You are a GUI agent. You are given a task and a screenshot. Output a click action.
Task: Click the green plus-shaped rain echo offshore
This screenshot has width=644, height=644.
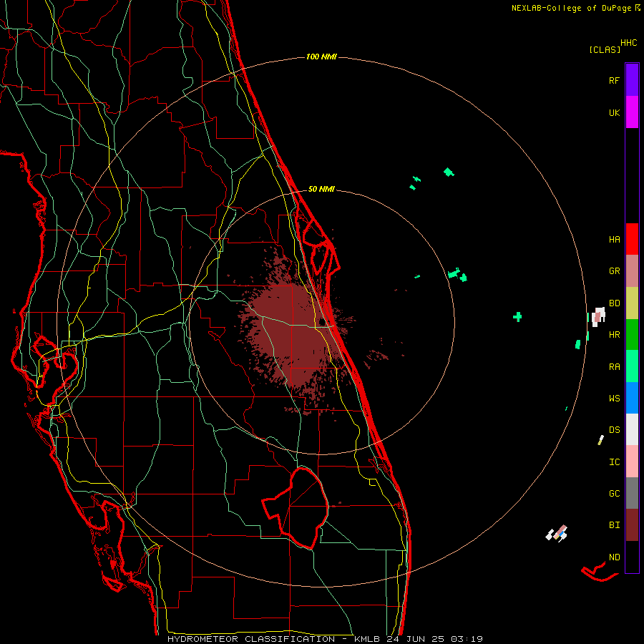point(517,317)
